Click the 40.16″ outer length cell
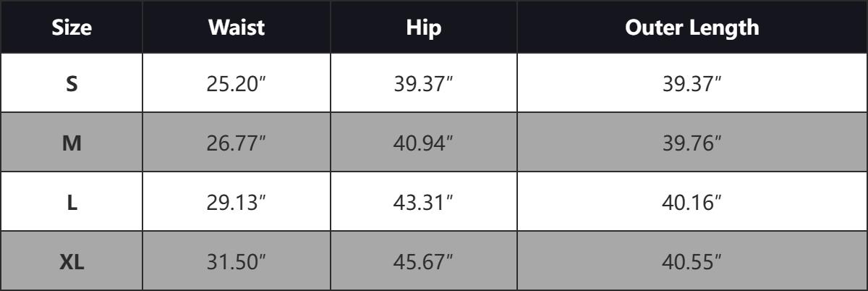The height and width of the screenshot is (291, 868). (692, 203)
